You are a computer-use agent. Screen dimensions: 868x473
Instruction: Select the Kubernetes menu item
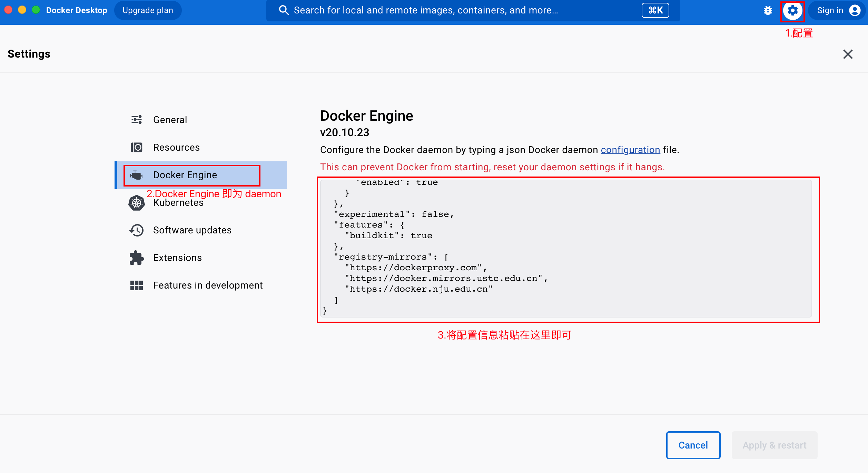tap(178, 202)
